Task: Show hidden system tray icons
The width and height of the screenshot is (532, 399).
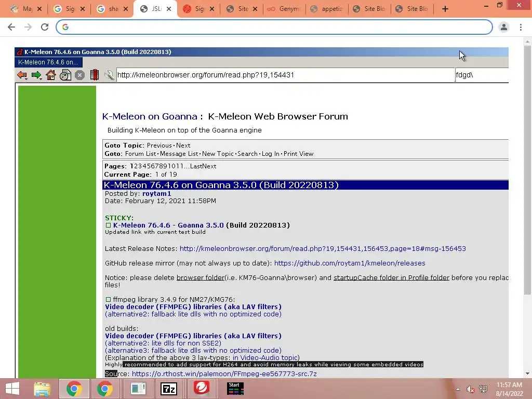Action: (458, 390)
